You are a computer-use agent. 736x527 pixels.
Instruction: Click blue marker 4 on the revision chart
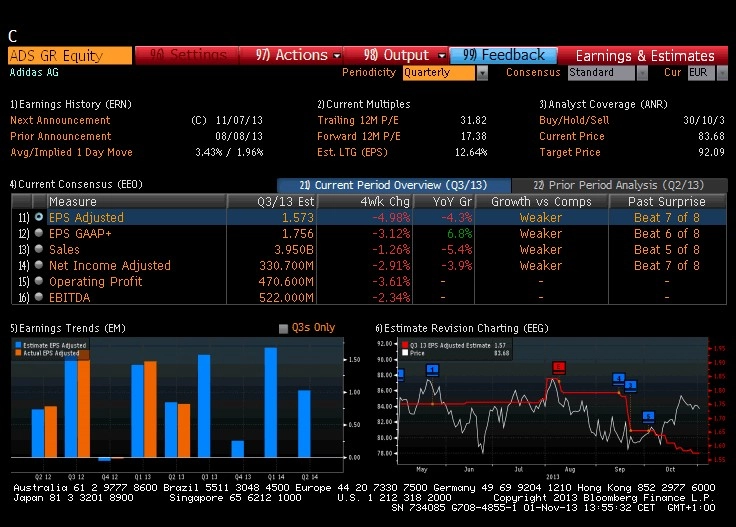coord(619,379)
